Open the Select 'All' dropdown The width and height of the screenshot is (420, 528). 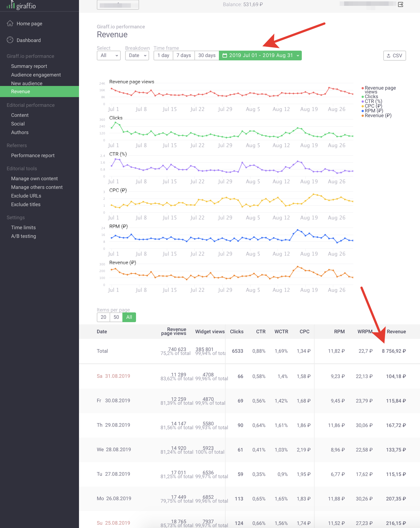109,55
